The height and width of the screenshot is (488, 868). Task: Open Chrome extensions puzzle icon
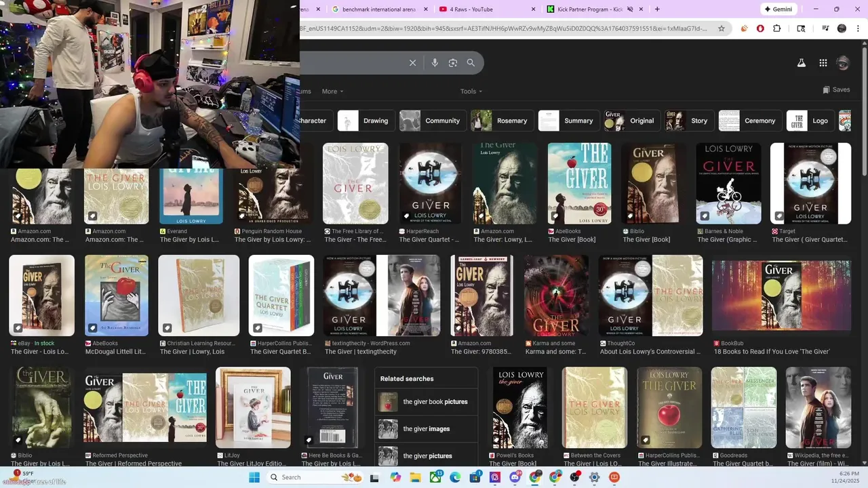pyautogui.click(x=777, y=28)
